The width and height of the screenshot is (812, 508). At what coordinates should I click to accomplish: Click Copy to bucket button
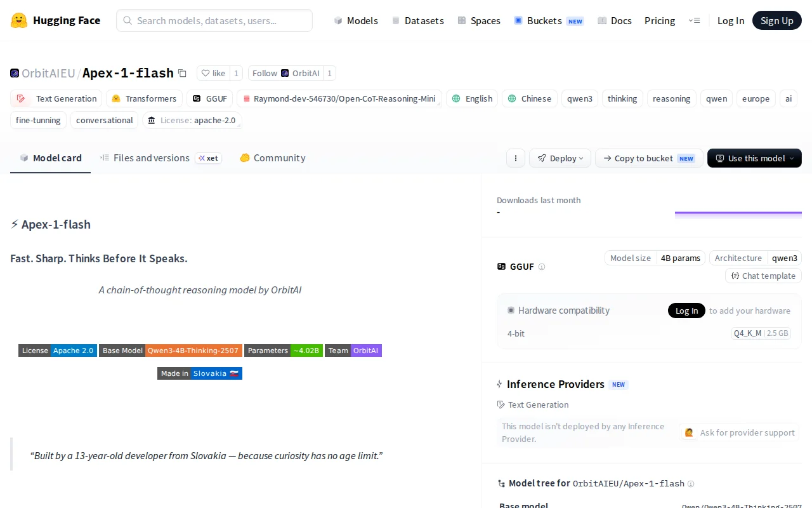coord(649,158)
